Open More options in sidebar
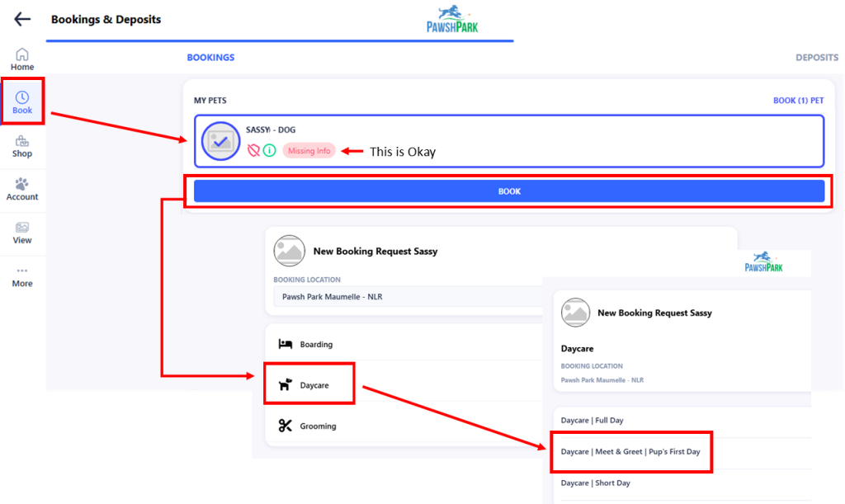Image resolution: width=845 pixels, height=504 pixels. 22,277
